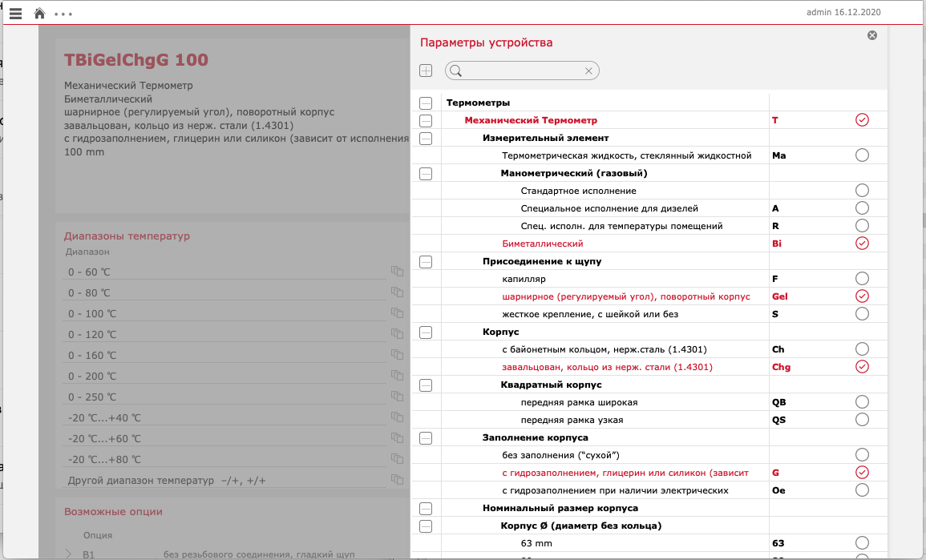Click Другой диапазон температур −/+, +/+ text
The width and height of the screenshot is (926, 560).
click(x=167, y=481)
